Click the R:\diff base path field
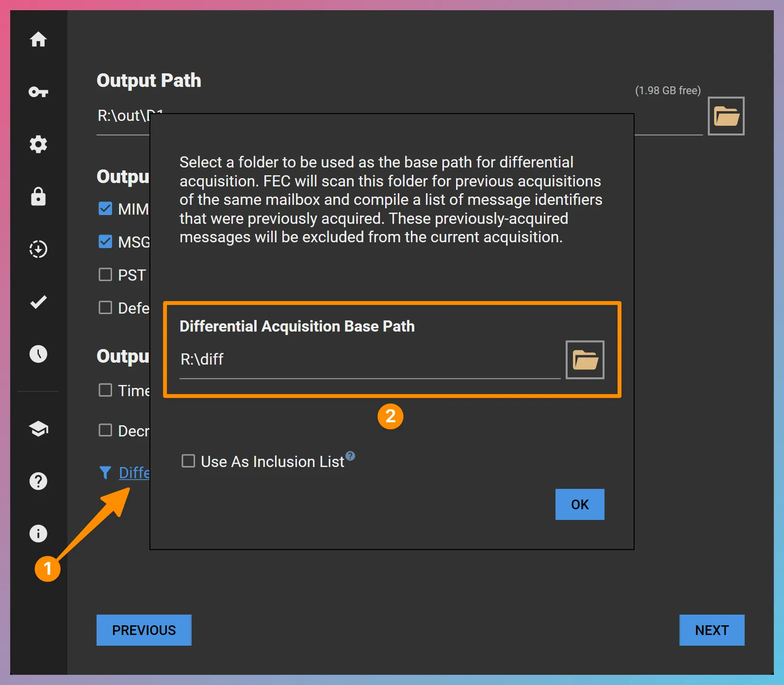Image resolution: width=784 pixels, height=685 pixels. point(369,360)
